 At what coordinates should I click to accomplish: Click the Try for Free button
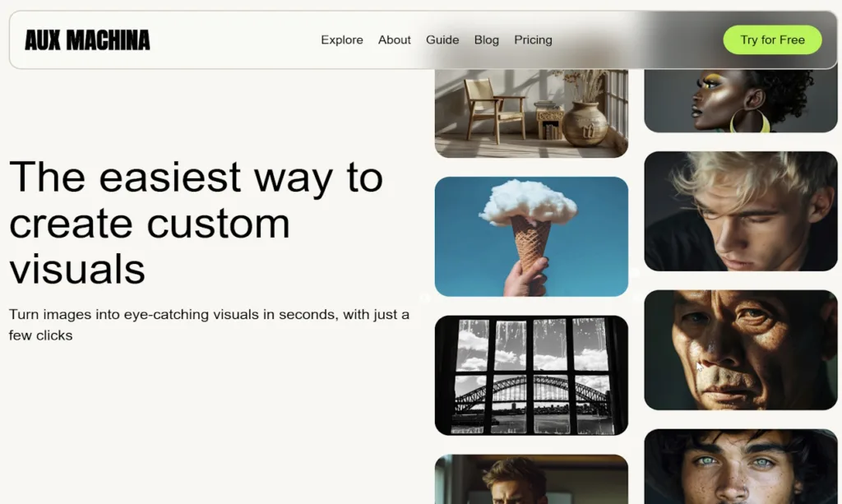tap(772, 39)
